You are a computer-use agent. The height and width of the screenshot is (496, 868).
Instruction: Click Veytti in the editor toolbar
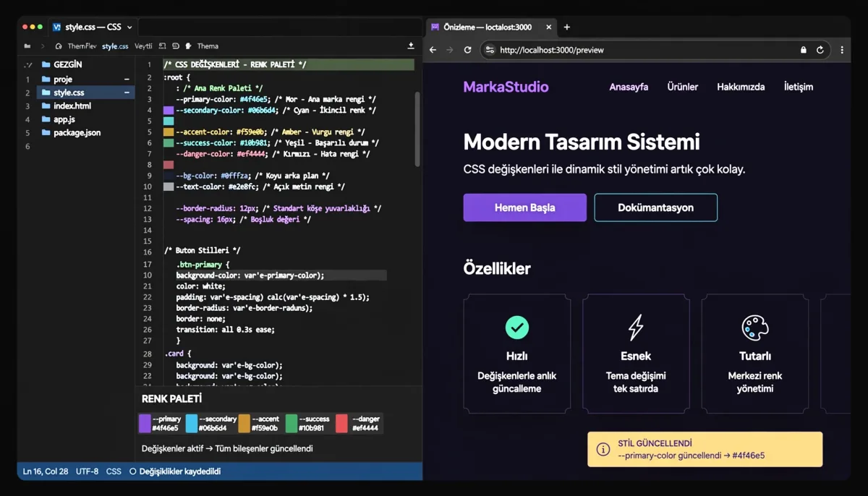pyautogui.click(x=143, y=46)
